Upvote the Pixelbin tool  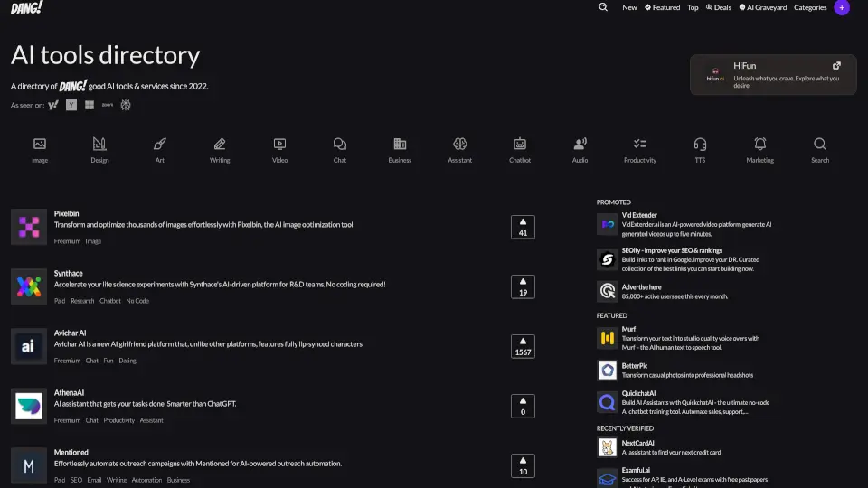point(523,227)
